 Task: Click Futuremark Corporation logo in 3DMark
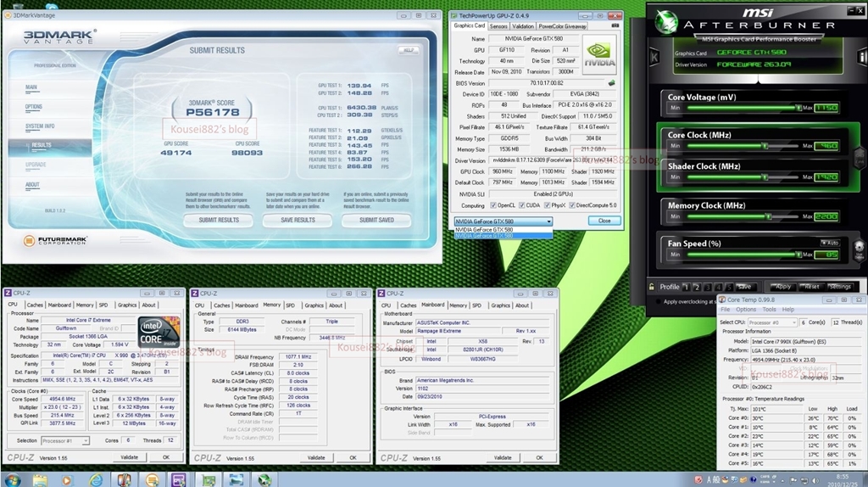(55, 240)
